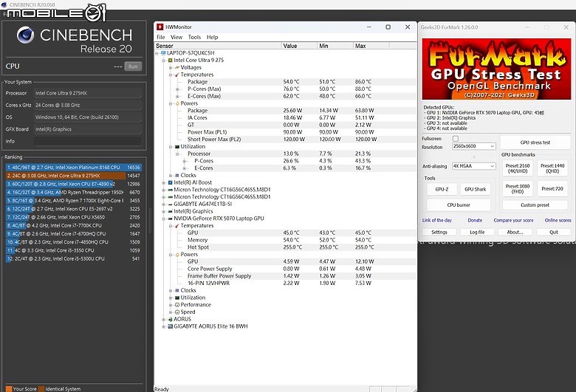Viewport: 576px width, 392px height.
Task: Click the GPU Performance gauge icon
Action: (177, 305)
